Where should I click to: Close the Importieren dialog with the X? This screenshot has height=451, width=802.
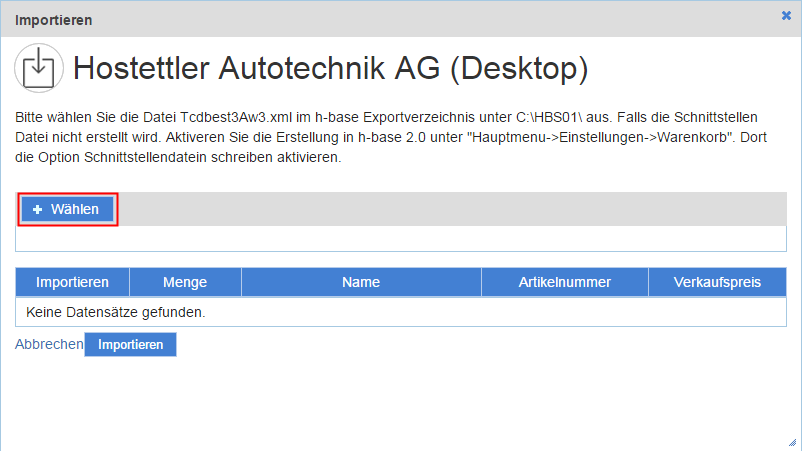pos(786,16)
